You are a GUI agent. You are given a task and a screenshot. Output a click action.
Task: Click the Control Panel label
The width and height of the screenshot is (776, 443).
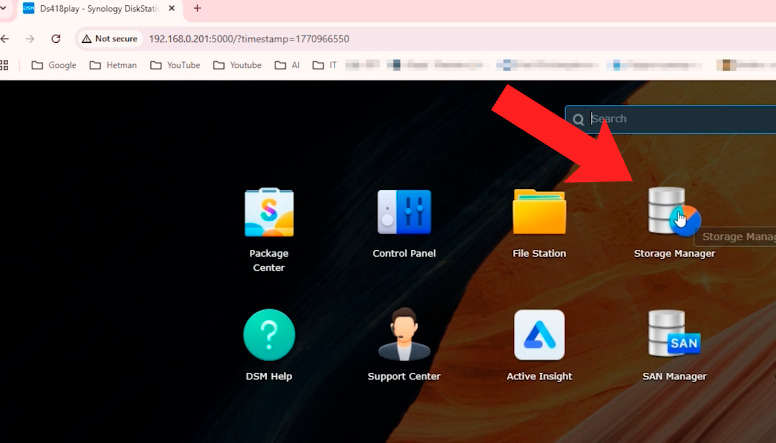(x=404, y=253)
